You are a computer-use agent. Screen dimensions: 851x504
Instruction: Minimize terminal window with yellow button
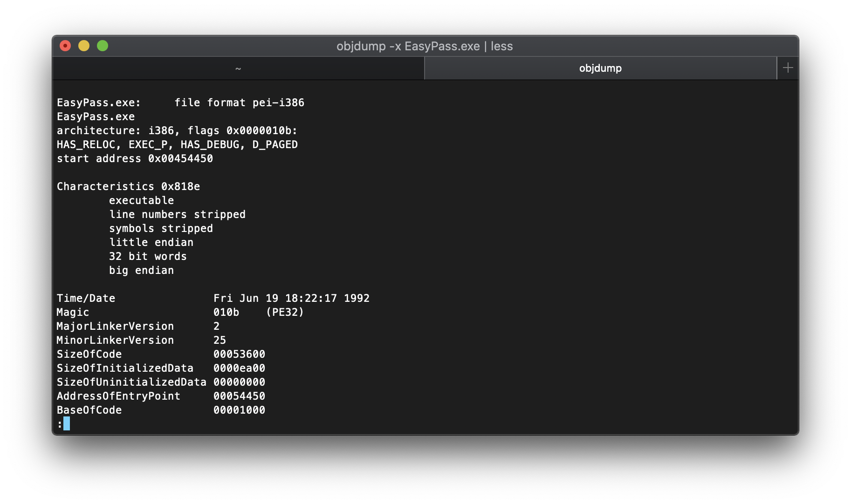(84, 46)
